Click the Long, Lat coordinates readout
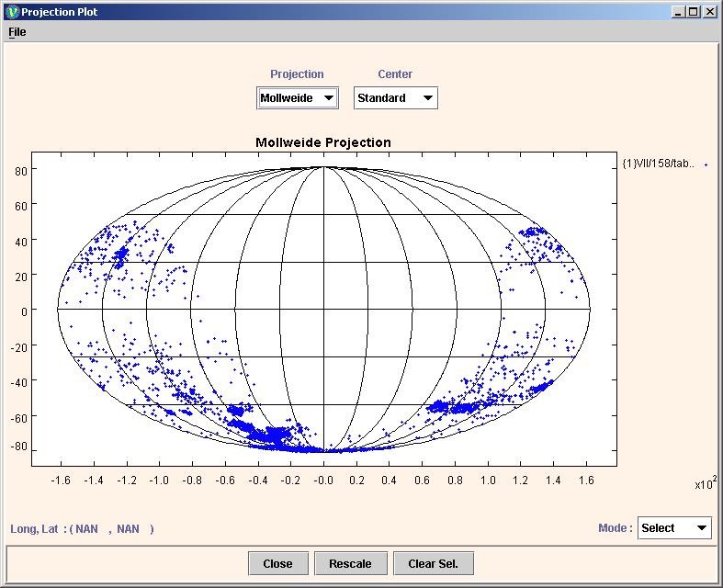This screenshot has width=723, height=588. pos(82,529)
